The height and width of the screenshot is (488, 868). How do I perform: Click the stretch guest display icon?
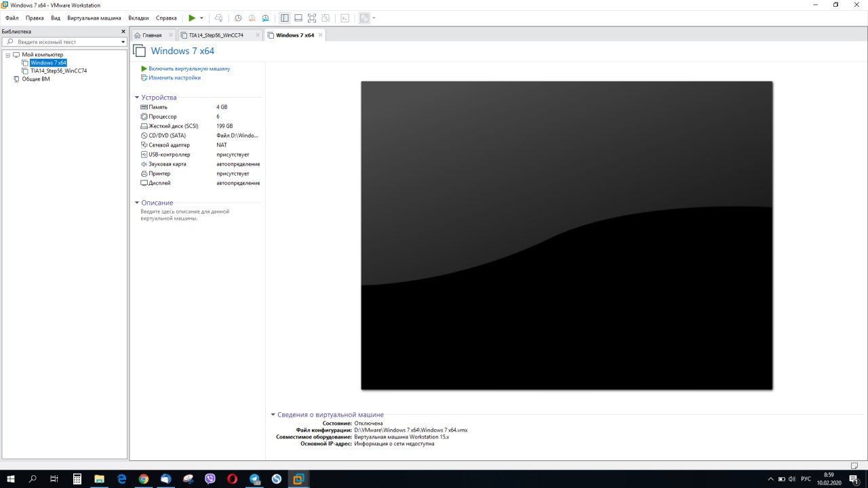(x=364, y=18)
